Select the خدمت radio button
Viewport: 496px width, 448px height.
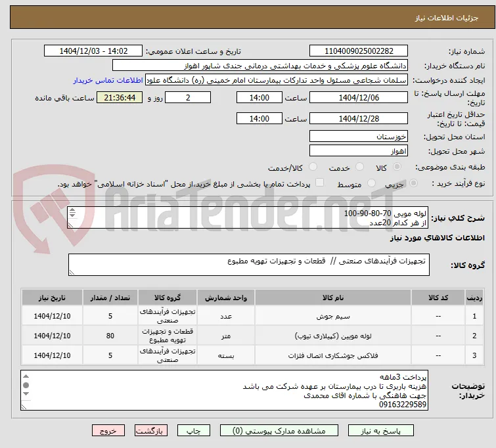pos(359,167)
